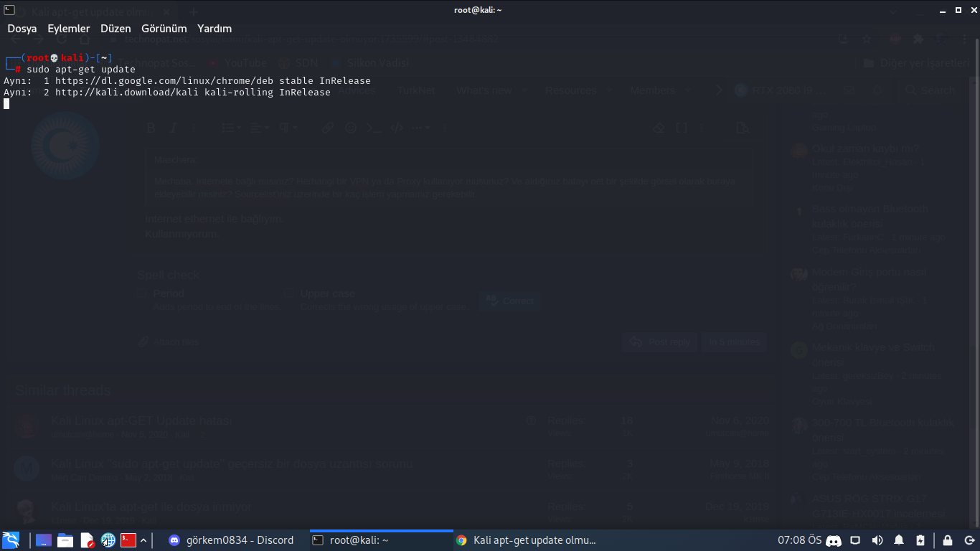Open the display settings tray icon
The height and width of the screenshot is (551, 980).
(x=855, y=540)
